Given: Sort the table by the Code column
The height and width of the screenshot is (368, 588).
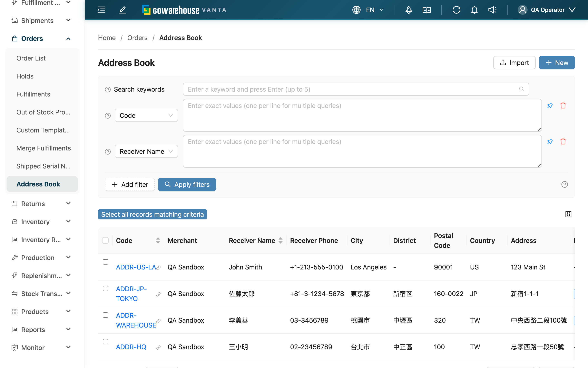Looking at the screenshot, I should click(x=158, y=240).
